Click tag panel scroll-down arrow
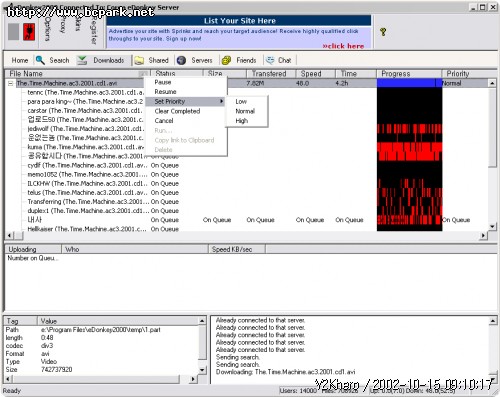The width and height of the screenshot is (500, 397). (x=202, y=370)
